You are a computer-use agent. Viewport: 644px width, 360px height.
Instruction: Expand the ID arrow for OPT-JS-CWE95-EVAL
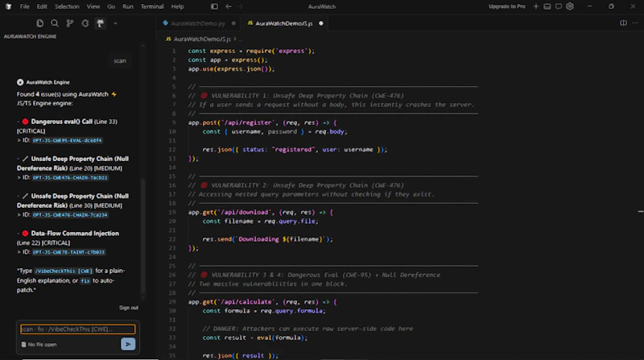19,141
